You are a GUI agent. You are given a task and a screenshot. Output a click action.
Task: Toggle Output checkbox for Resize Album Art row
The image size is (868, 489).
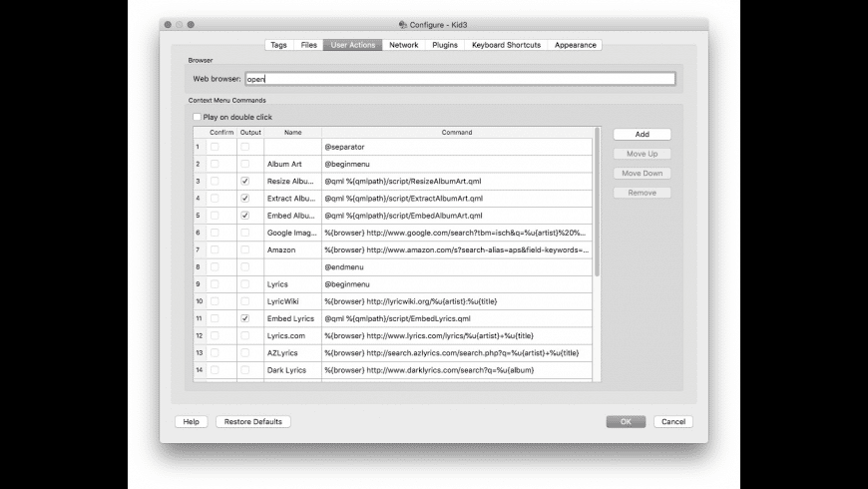click(244, 181)
